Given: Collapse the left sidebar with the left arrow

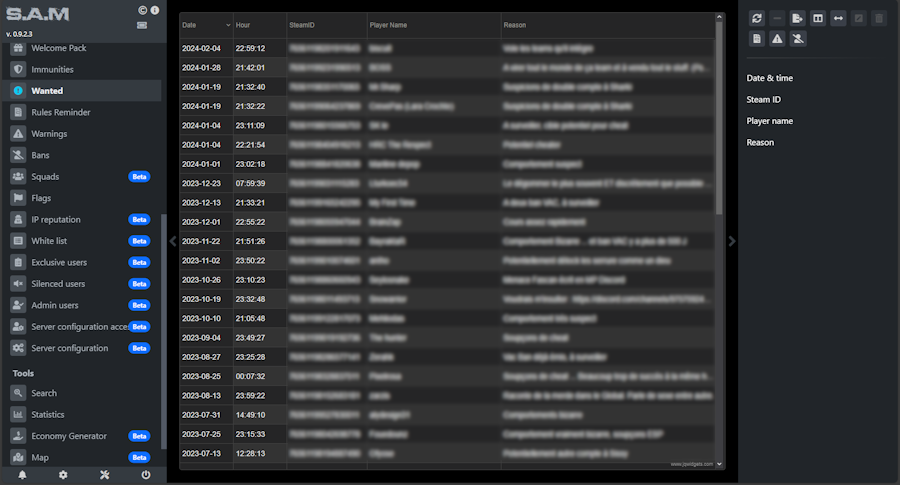Looking at the screenshot, I should coord(172,241).
